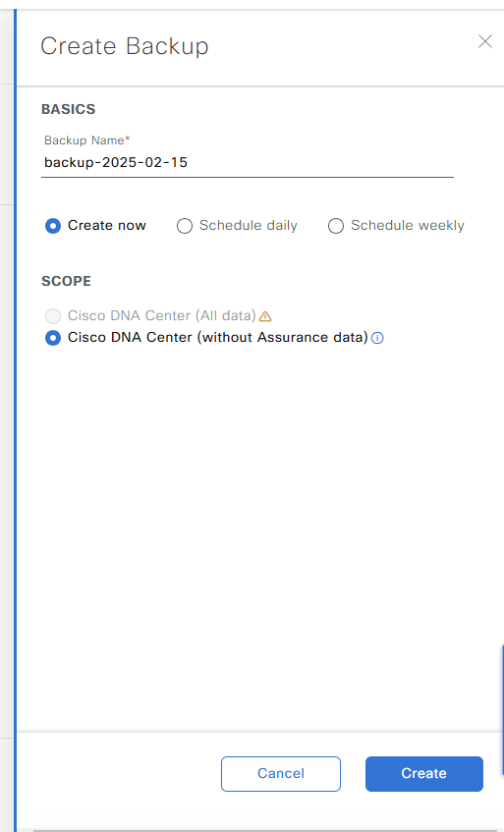This screenshot has width=504, height=832.
Task: Choose the Schedule daily radio button
Action: click(x=184, y=226)
